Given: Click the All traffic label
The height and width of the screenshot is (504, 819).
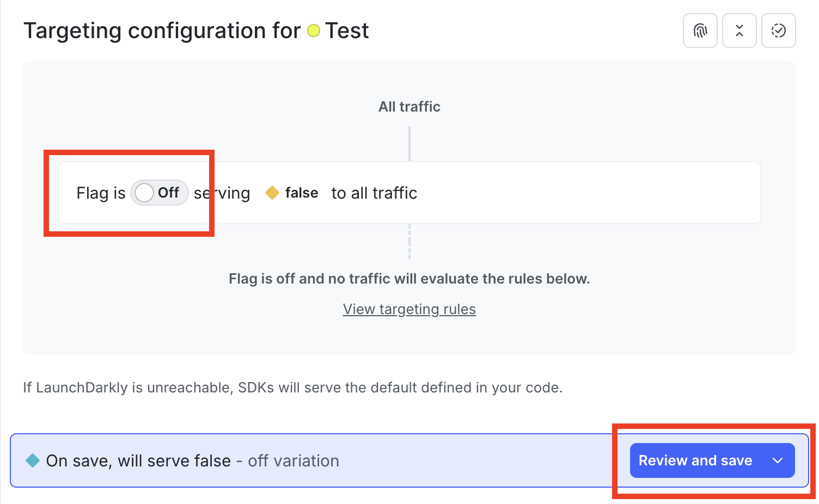Looking at the screenshot, I should (x=409, y=107).
